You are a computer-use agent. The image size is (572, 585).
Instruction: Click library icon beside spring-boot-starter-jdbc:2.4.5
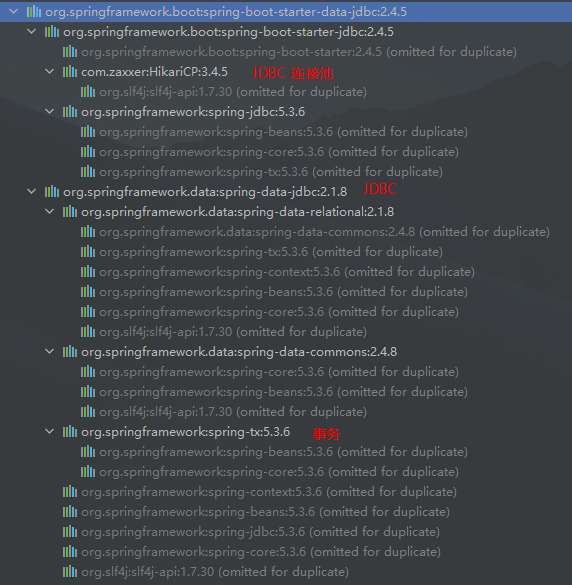52,32
